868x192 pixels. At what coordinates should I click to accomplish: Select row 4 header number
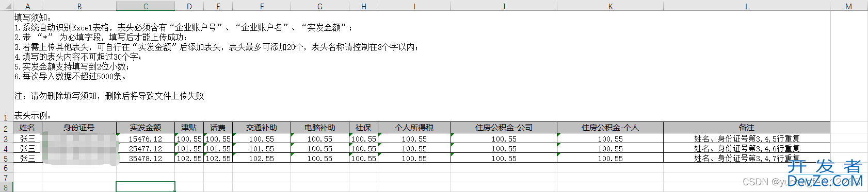click(x=6, y=149)
